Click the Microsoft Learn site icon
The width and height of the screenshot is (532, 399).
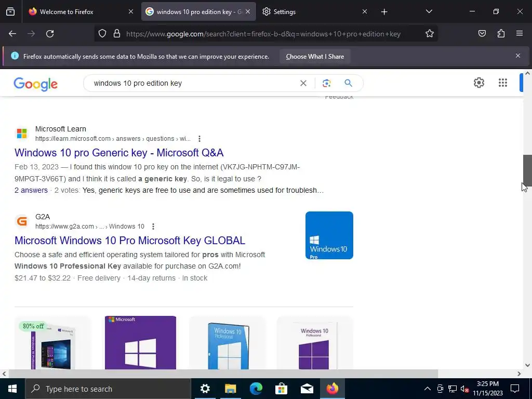click(22, 134)
